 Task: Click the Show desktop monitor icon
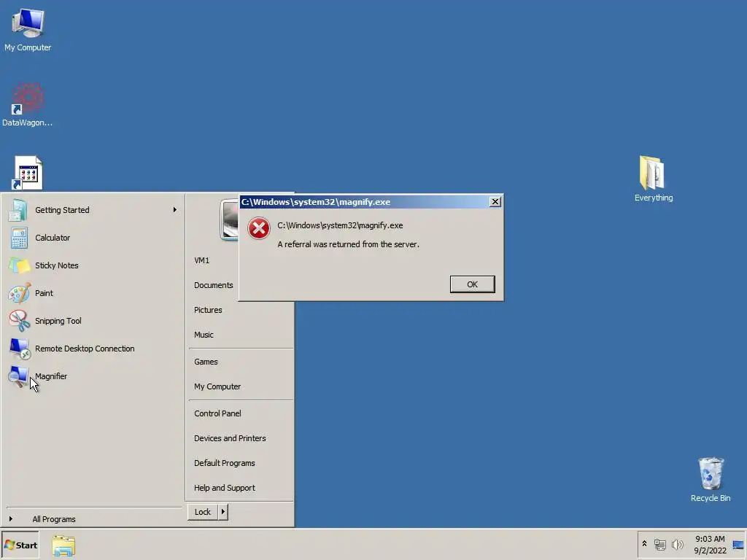[738, 545]
